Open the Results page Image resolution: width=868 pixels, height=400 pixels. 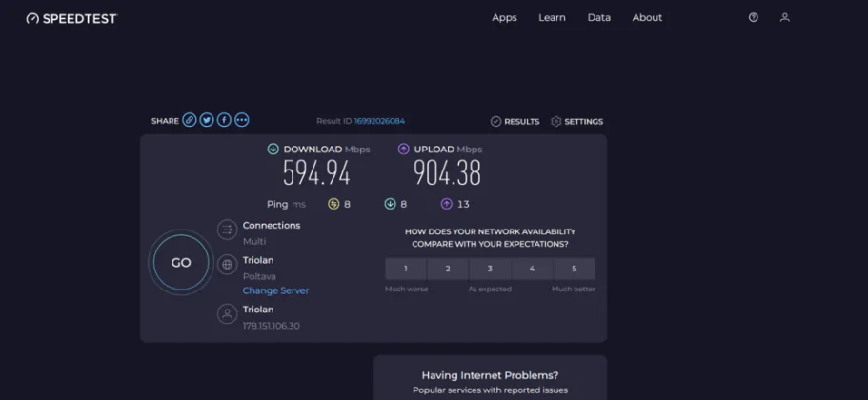tap(515, 122)
